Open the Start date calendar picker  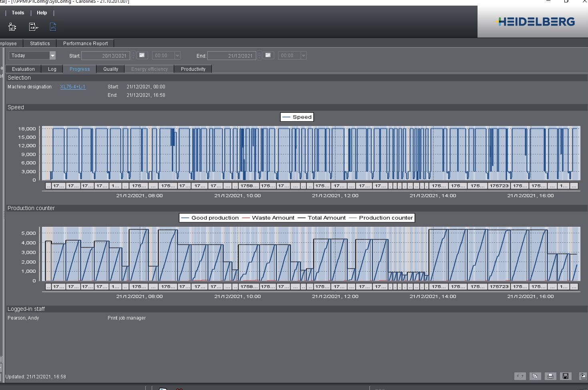(x=142, y=55)
